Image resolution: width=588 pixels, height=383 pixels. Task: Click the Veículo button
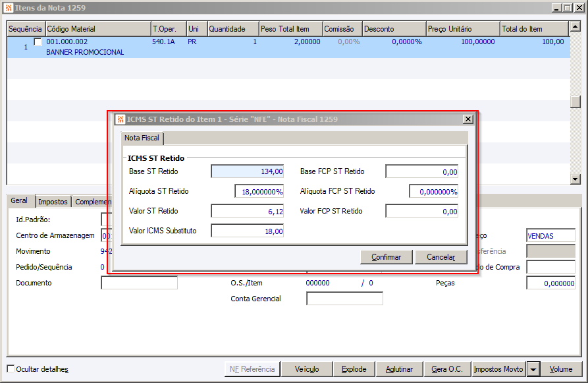point(307,369)
